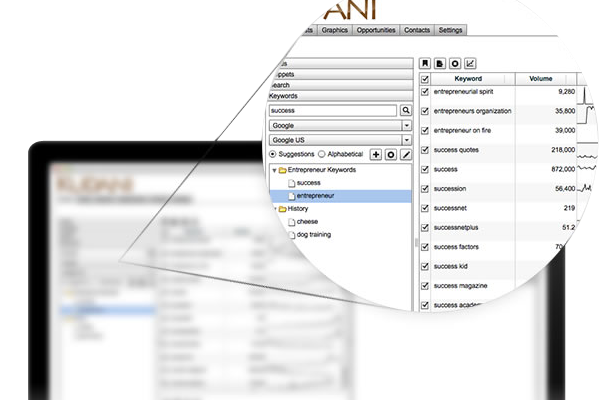
Task: Select the success item under Entrepreneur Keywords
Action: [308, 183]
